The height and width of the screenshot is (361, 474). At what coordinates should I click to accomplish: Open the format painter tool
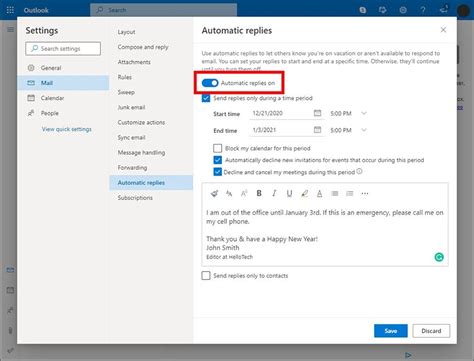pos(214,193)
